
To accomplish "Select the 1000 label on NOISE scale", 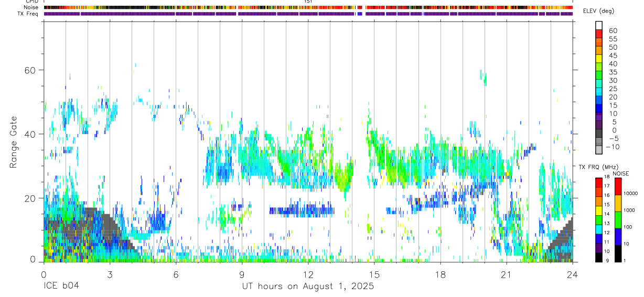I will coord(630,211).
